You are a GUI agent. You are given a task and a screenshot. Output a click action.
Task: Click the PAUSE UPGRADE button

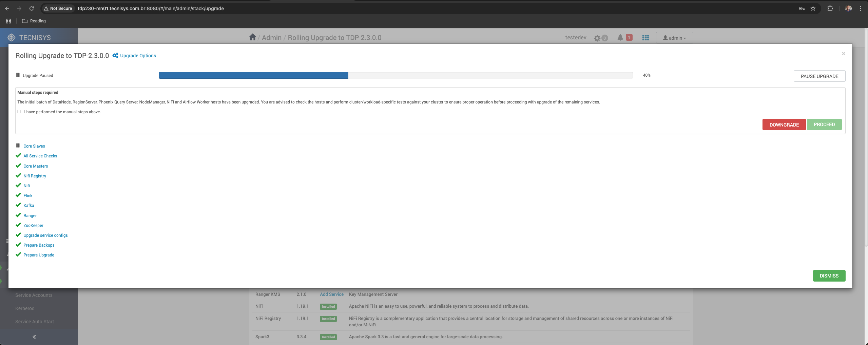point(819,76)
